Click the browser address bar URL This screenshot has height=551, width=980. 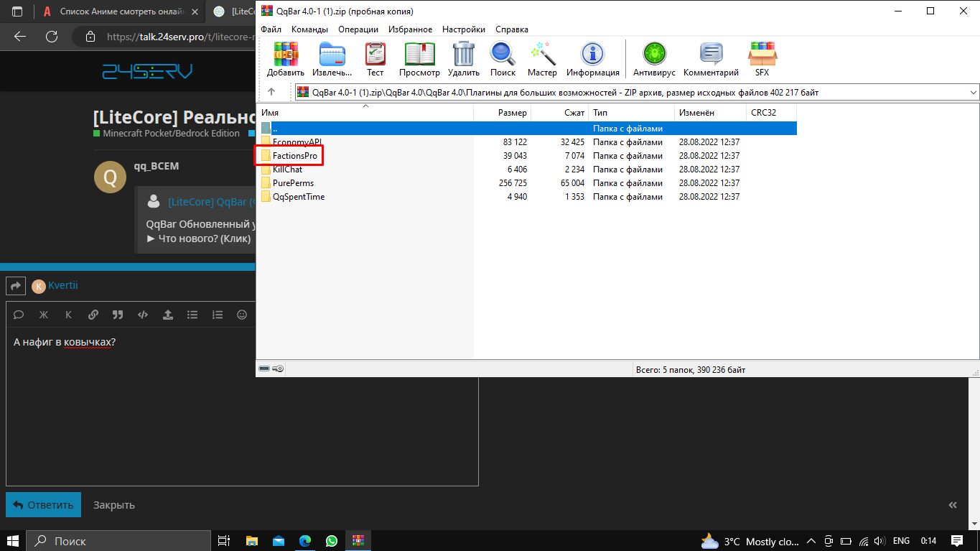click(181, 37)
